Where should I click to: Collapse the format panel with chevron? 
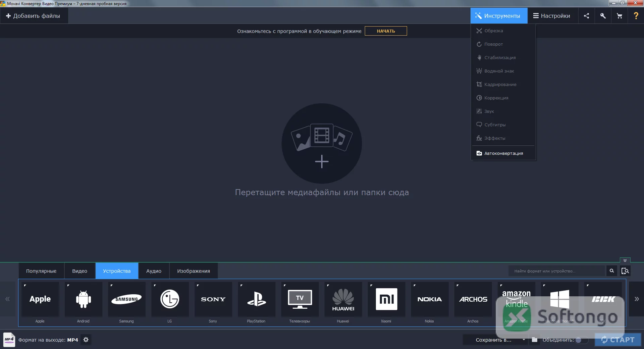click(625, 260)
